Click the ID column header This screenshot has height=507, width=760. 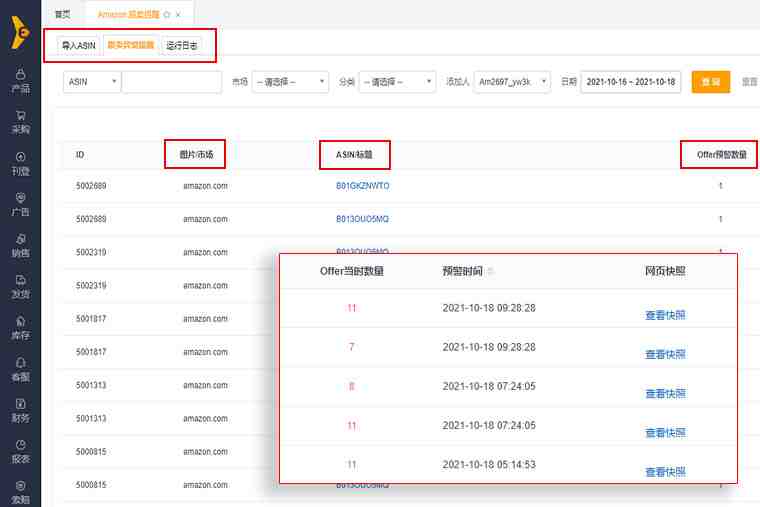point(80,155)
